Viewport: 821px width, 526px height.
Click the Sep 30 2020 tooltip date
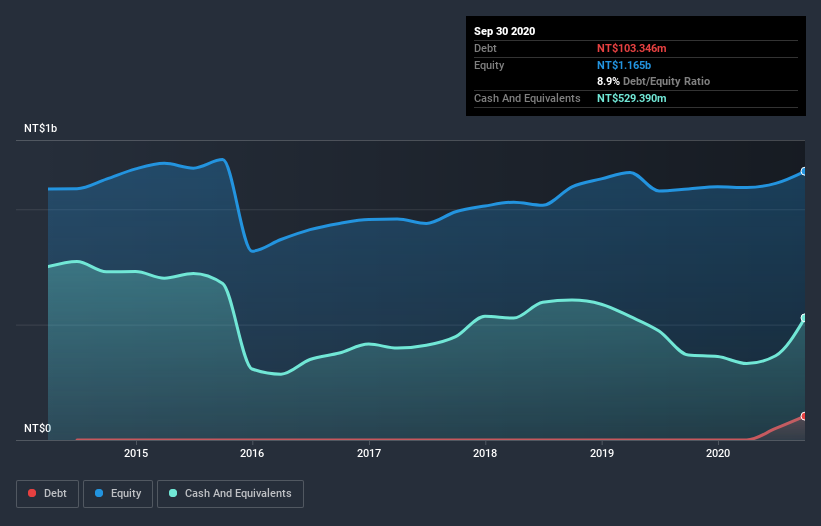504,31
